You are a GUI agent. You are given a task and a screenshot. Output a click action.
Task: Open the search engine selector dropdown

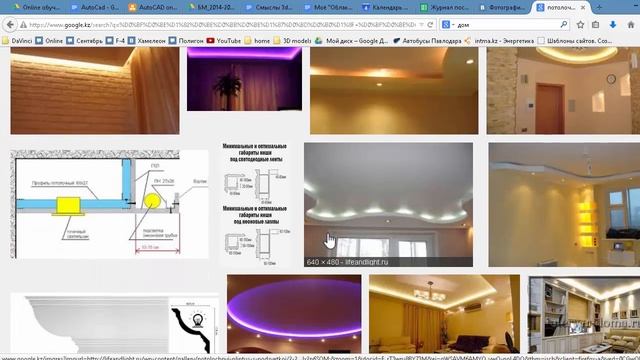click(x=448, y=25)
